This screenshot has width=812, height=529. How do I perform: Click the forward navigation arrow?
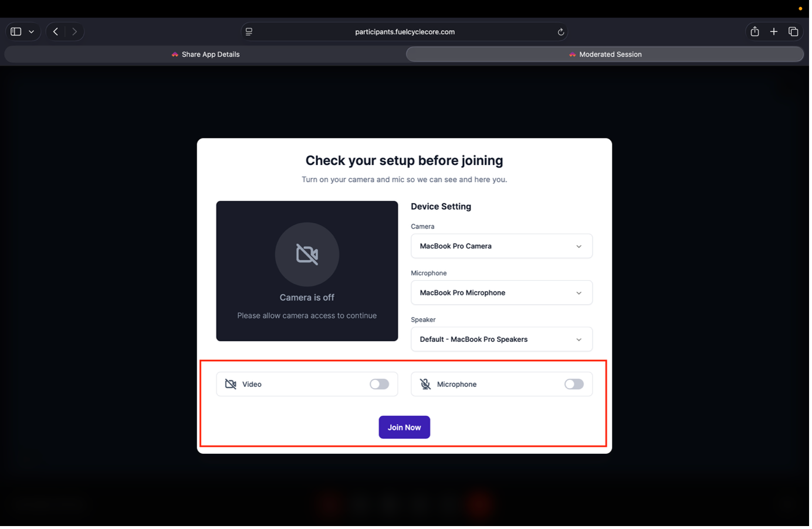pos(75,32)
